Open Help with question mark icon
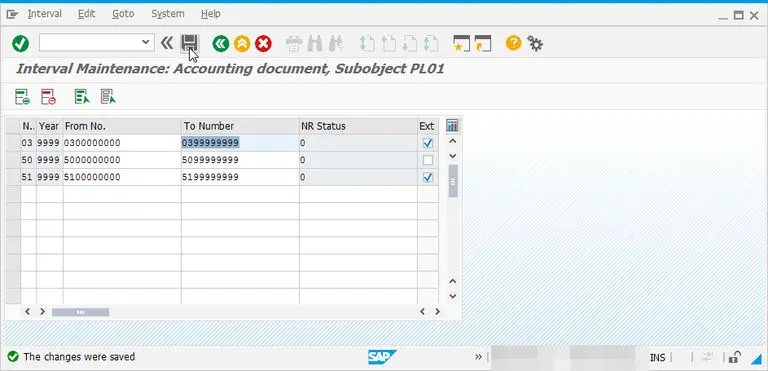 [513, 43]
